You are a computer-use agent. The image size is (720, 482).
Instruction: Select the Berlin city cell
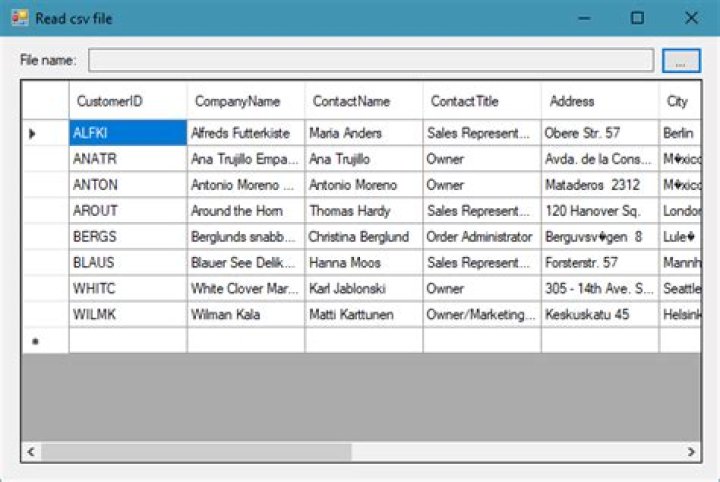pyautogui.click(x=680, y=133)
